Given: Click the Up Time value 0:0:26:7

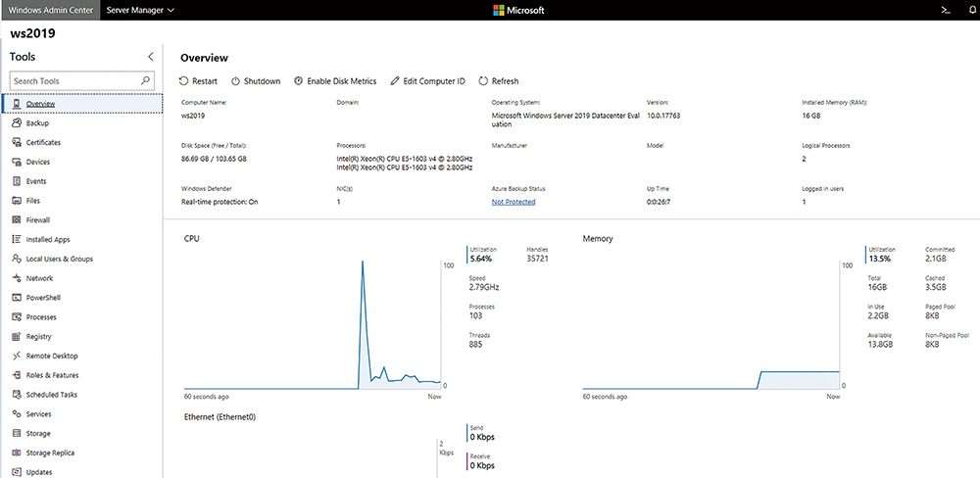Looking at the screenshot, I should click(x=661, y=202).
